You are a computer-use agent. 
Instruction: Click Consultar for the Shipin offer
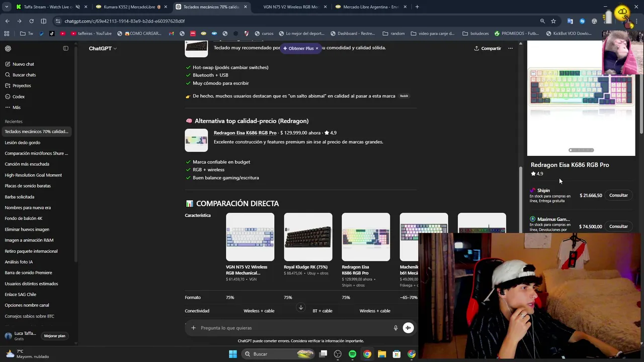618,195
